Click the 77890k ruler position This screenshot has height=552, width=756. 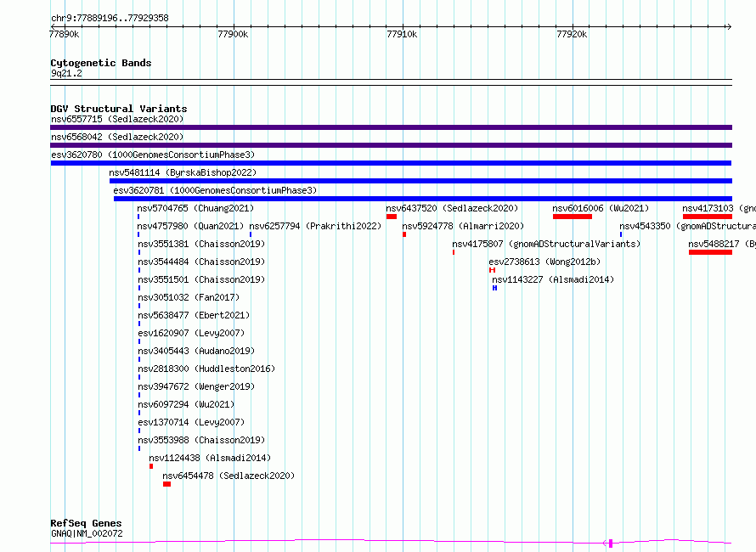pyautogui.click(x=64, y=34)
